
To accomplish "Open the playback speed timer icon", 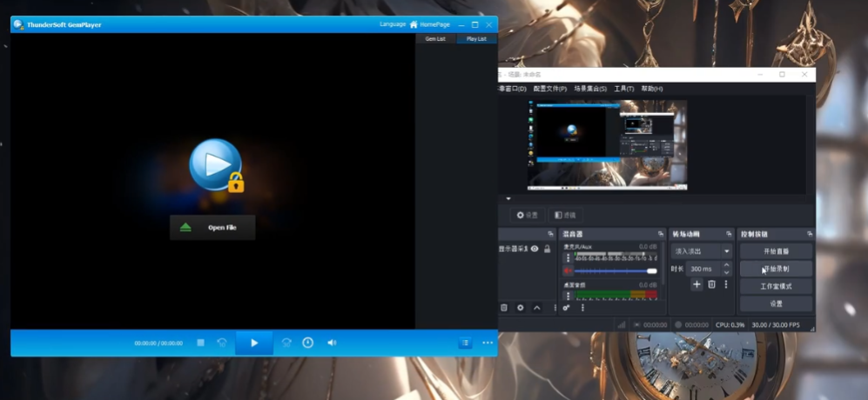I will 308,343.
